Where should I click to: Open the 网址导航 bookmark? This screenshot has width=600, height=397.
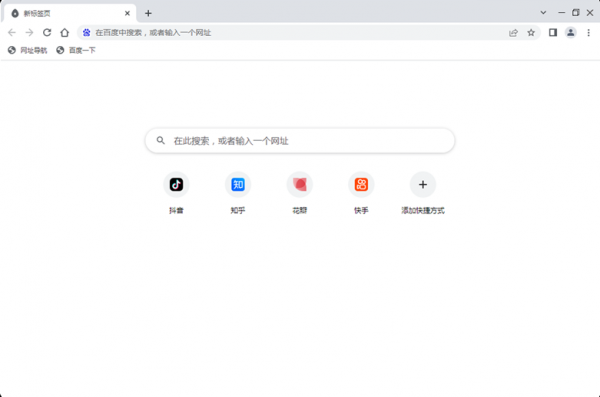pos(28,50)
